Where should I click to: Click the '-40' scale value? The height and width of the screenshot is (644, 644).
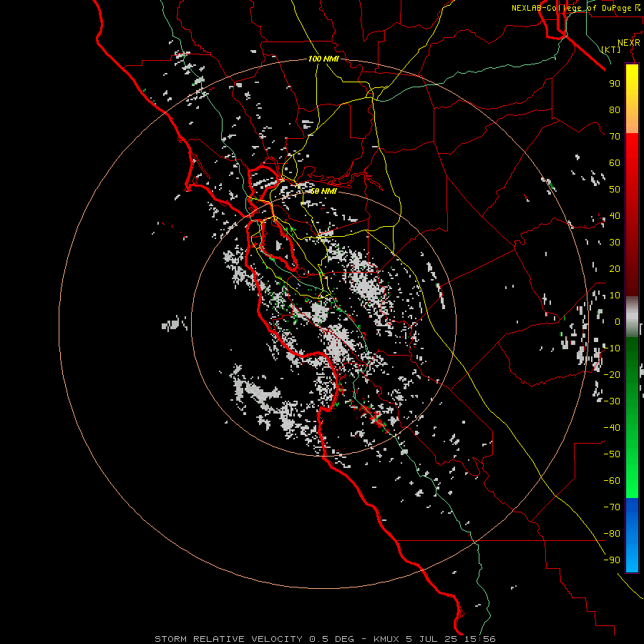(612, 428)
